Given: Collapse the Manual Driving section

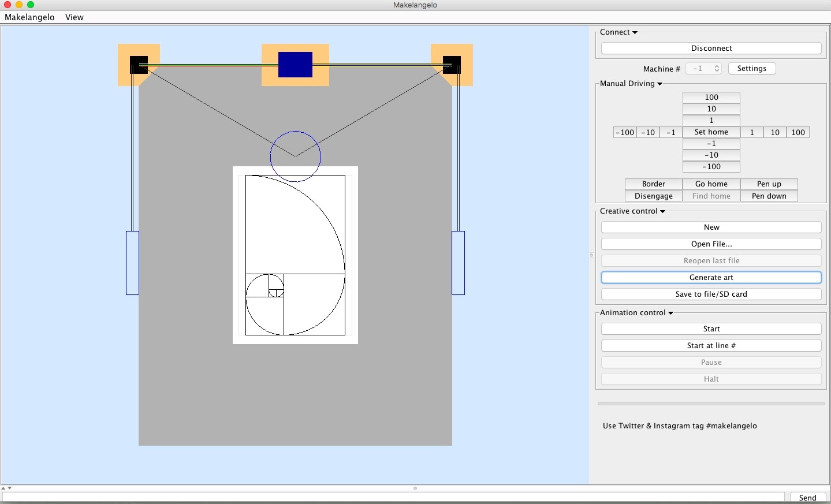Looking at the screenshot, I should pyautogui.click(x=659, y=84).
